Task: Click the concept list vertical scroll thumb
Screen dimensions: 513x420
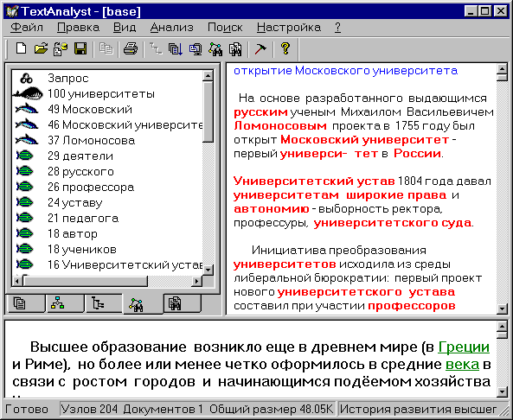Action: (208, 112)
